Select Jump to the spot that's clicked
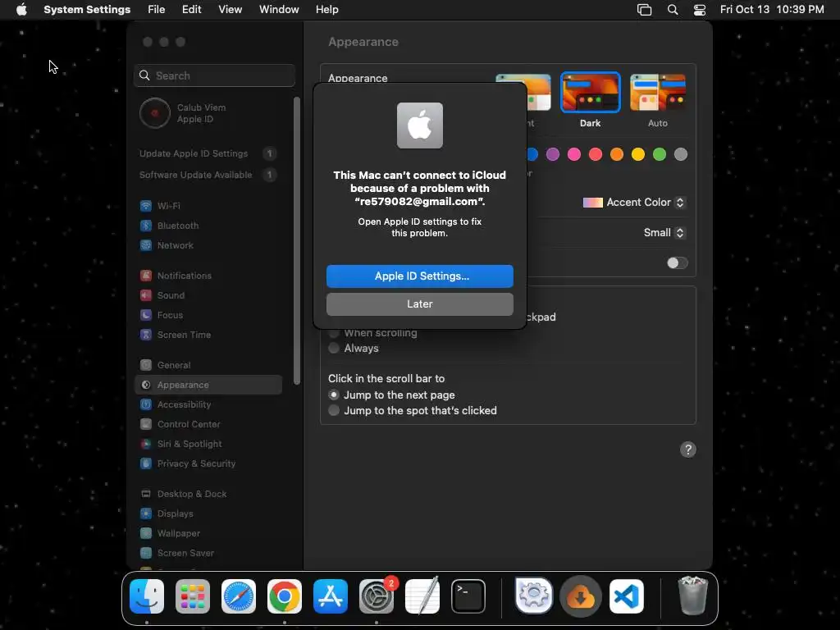Screen dimensions: 840x630 click(334, 410)
